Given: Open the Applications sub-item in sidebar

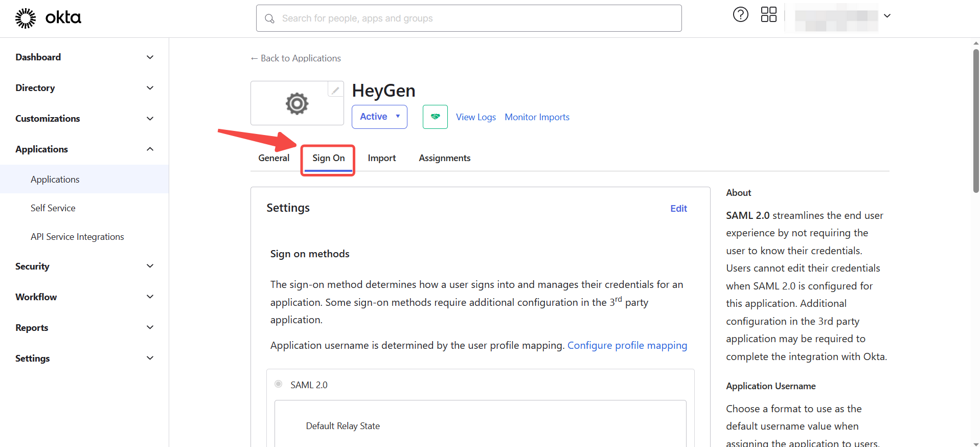Looking at the screenshot, I should pyautogui.click(x=84, y=180).
